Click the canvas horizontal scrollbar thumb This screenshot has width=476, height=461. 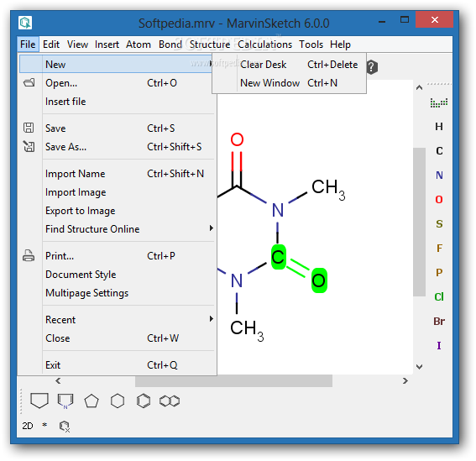[233, 381]
